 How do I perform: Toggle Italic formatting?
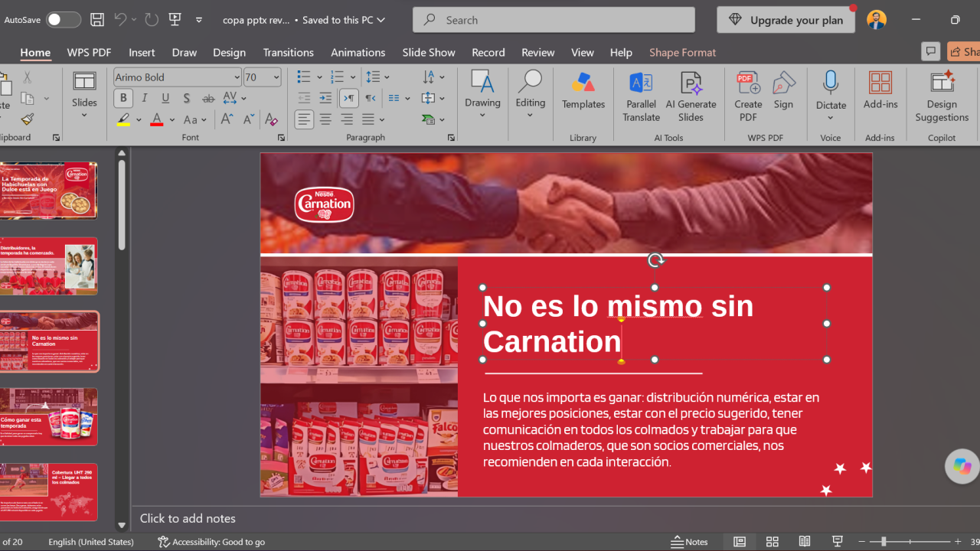tap(144, 98)
